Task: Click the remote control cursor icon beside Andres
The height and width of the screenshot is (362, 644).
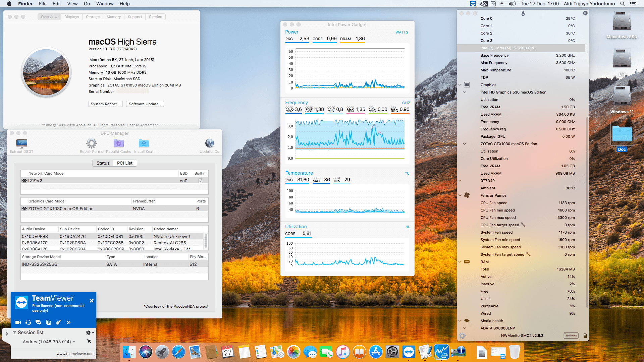Action: pos(89,341)
